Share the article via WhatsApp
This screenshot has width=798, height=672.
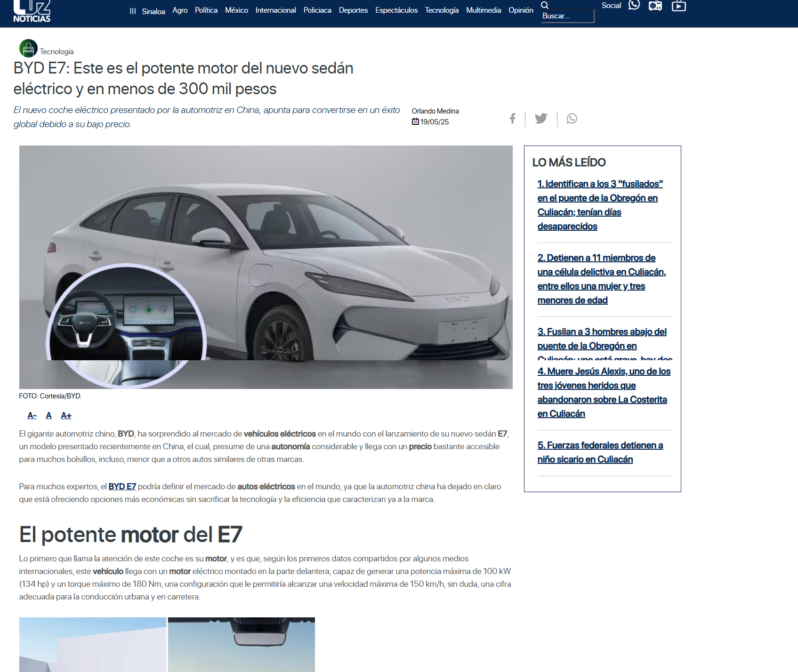tap(572, 119)
